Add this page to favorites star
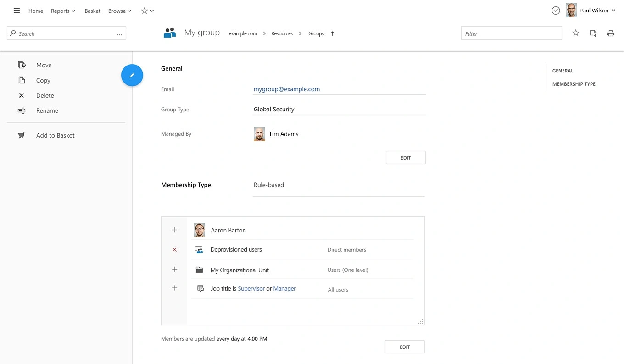Viewport: 624px width, 364px height. [576, 33]
